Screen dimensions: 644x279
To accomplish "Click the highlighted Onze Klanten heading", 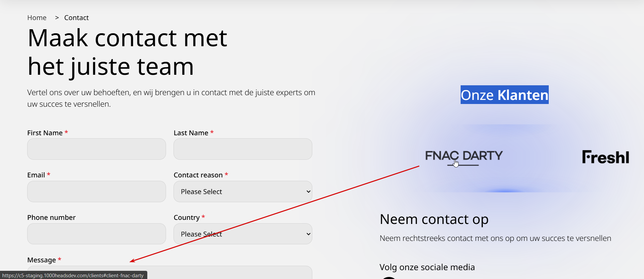I will (x=504, y=95).
